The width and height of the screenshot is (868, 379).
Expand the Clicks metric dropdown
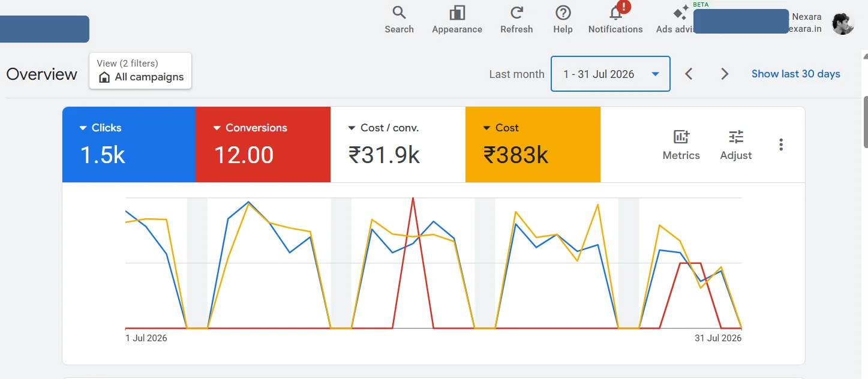[x=83, y=128]
